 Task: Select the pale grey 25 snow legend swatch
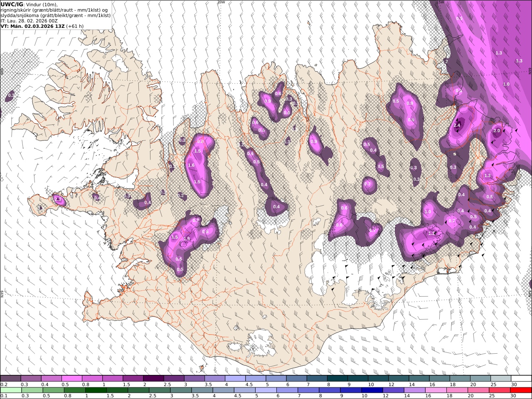pyautogui.click(x=500, y=379)
